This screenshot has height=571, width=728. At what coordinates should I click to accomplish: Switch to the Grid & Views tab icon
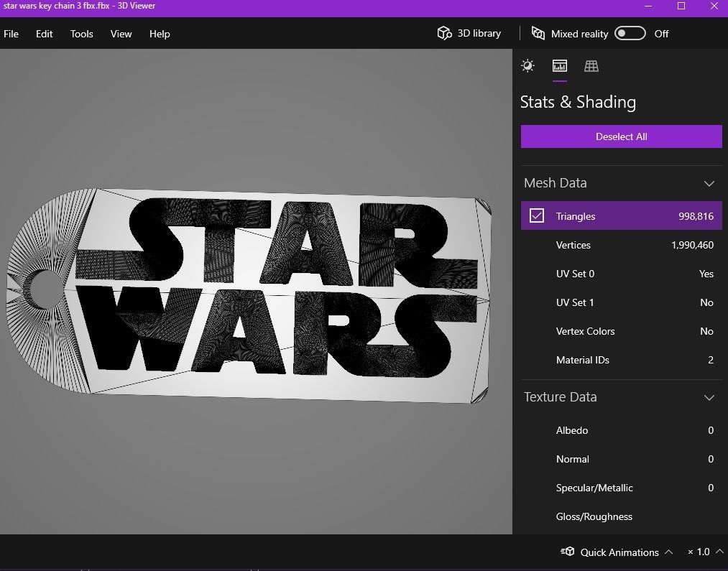591,66
